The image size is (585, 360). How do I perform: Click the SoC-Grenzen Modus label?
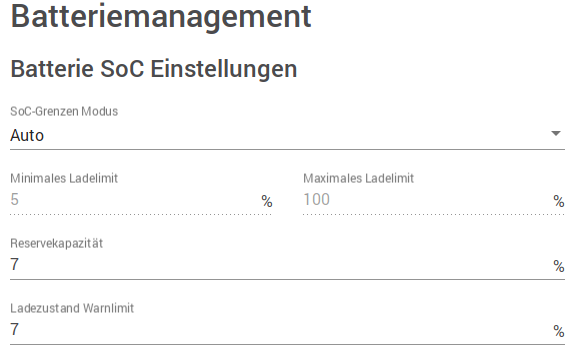[x=64, y=111]
